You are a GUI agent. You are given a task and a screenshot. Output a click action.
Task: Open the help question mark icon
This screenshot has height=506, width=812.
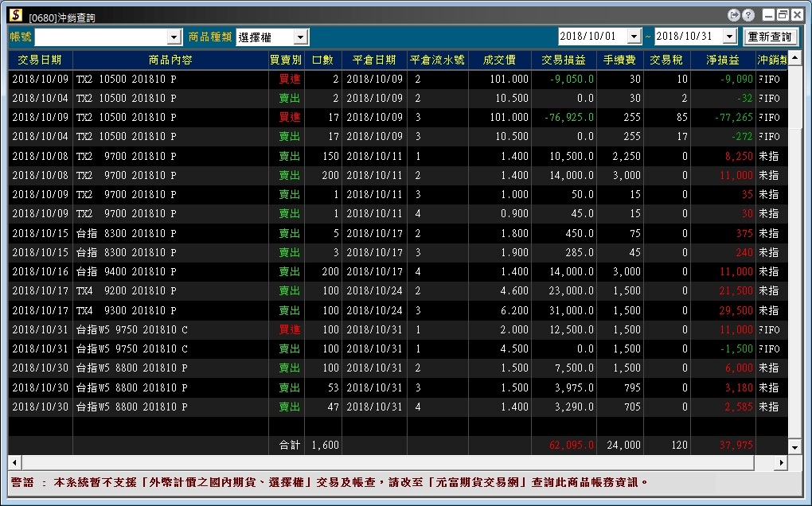(748, 16)
